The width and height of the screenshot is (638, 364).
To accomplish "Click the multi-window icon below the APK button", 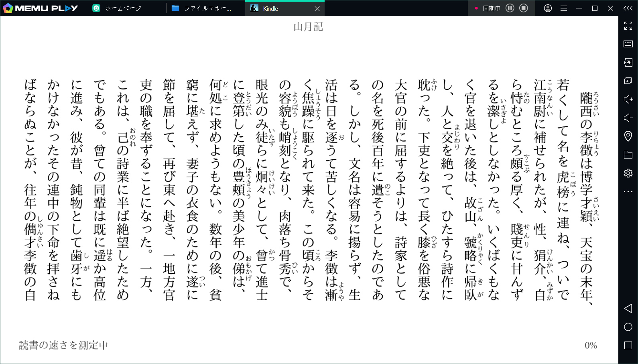I will click(x=628, y=81).
